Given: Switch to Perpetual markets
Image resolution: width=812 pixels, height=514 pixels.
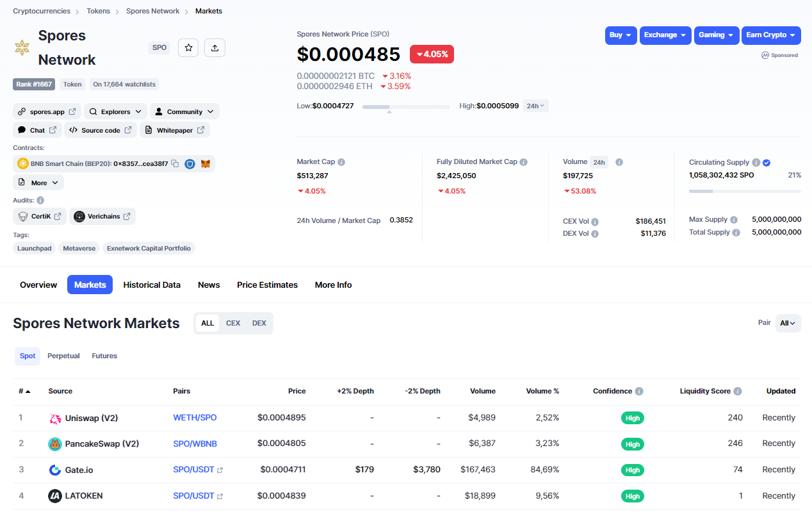Looking at the screenshot, I should click(x=63, y=356).
